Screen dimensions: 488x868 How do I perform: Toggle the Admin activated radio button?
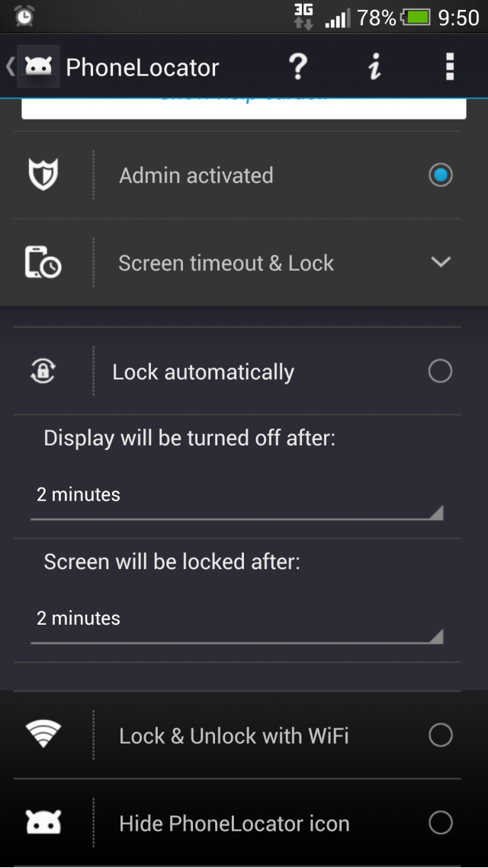[x=440, y=175]
